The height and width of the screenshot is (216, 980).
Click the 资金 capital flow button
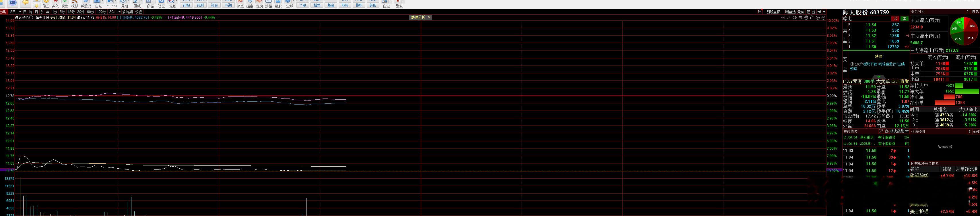point(215,5)
